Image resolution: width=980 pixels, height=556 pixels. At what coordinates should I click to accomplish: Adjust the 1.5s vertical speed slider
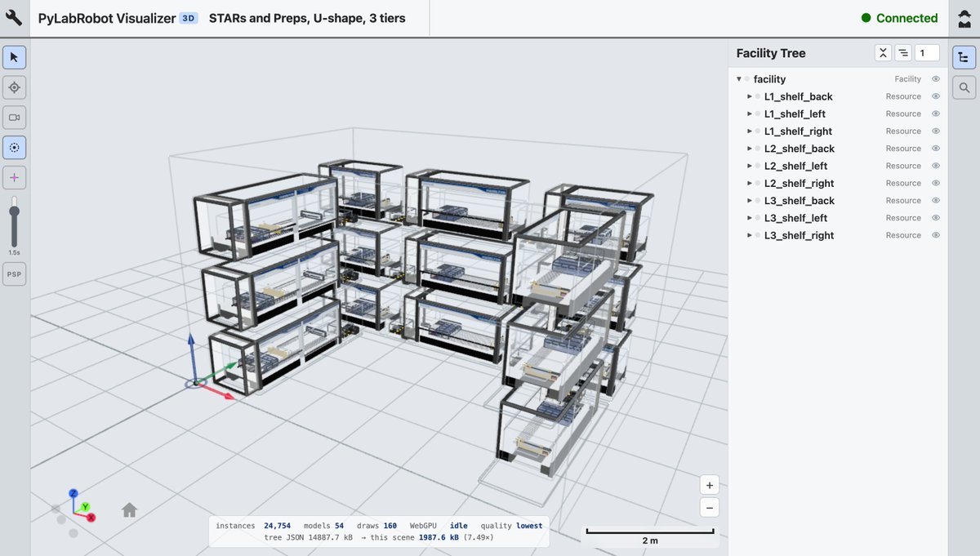coord(14,222)
